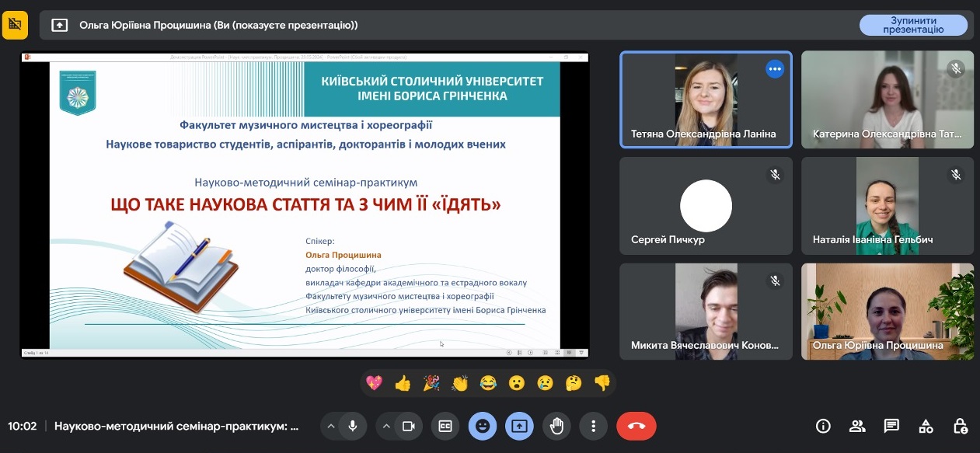
Task: Send the party popper reaction
Action: [431, 382]
